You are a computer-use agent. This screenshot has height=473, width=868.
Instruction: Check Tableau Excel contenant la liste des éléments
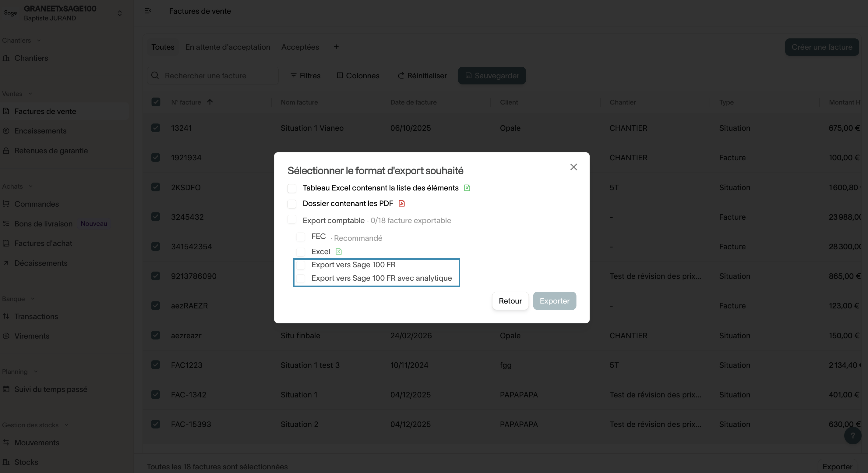click(x=292, y=188)
